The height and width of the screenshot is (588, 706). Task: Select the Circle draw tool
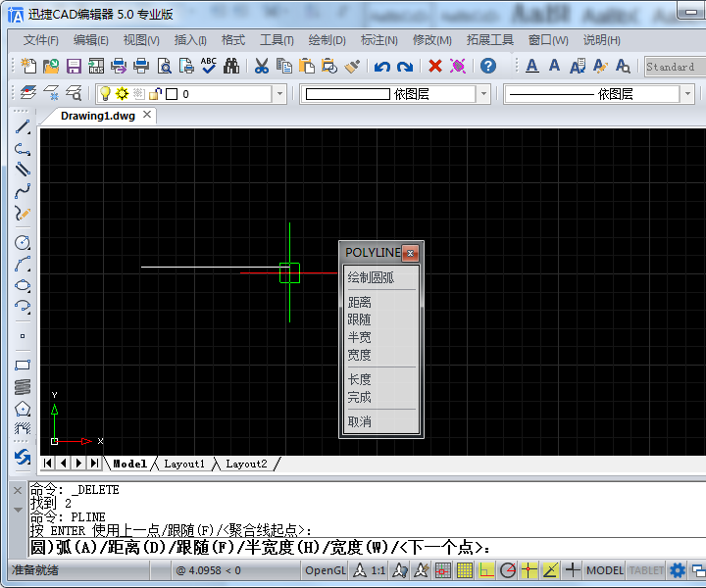(x=23, y=242)
